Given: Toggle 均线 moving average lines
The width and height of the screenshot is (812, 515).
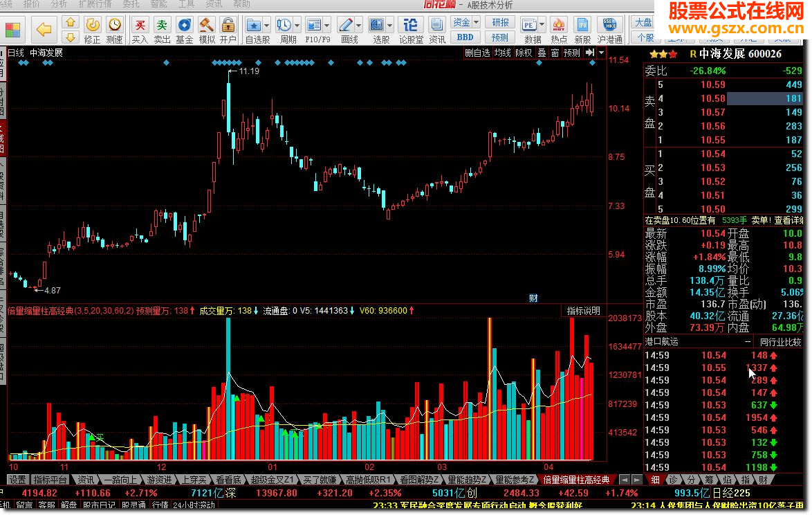Looking at the screenshot, I should coord(502,53).
